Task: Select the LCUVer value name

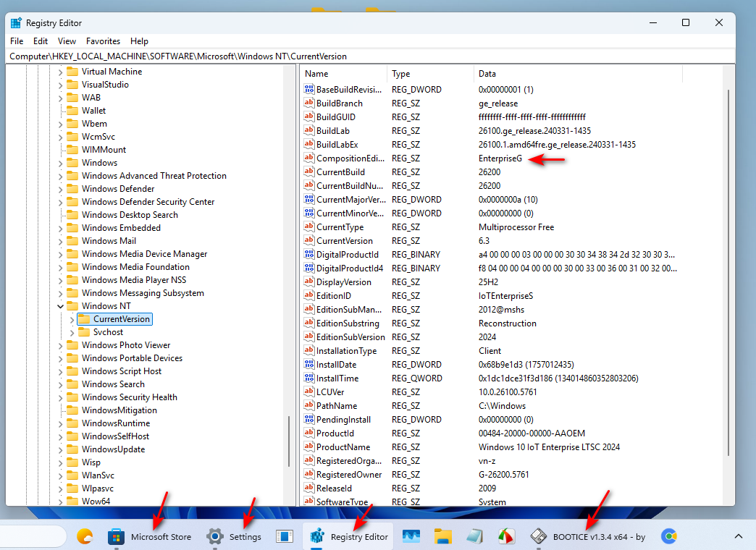Action: point(330,392)
